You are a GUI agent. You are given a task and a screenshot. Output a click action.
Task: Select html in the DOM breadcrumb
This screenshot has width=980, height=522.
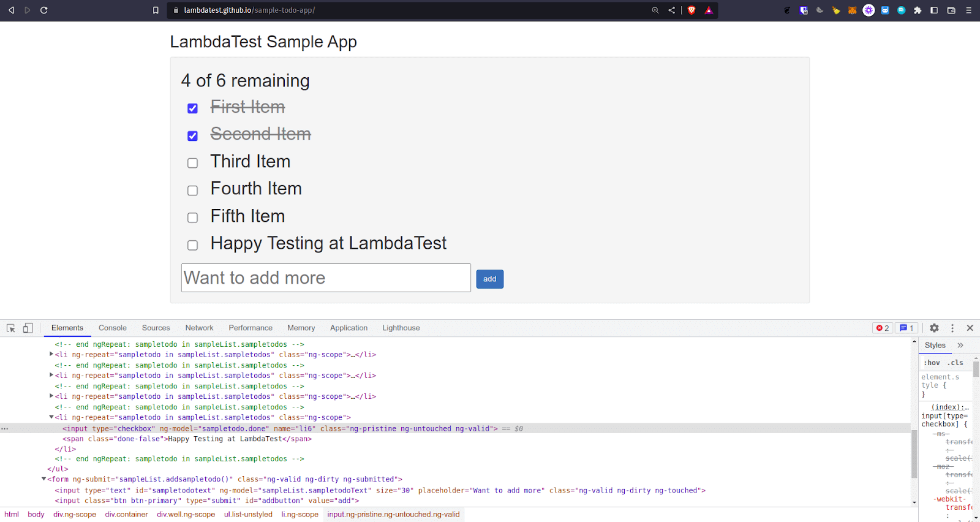tap(12, 515)
